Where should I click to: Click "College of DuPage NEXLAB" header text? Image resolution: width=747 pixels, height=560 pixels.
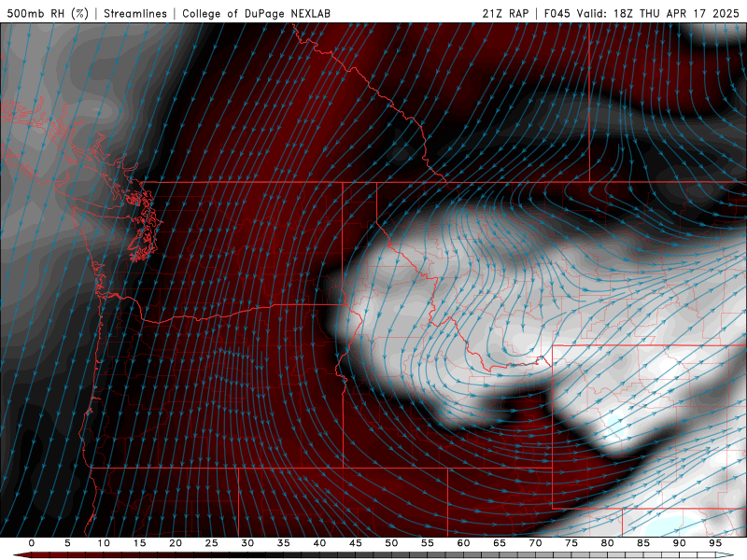pos(256,13)
